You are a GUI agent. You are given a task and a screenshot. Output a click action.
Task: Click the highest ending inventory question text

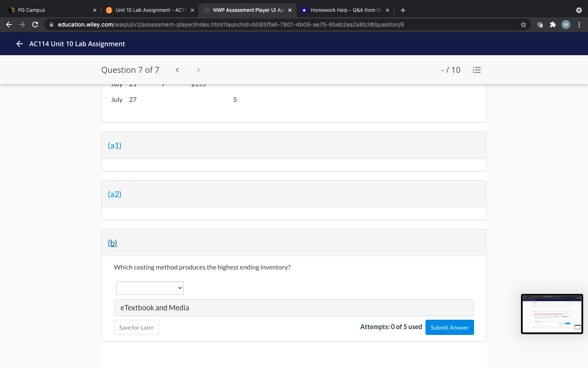tap(202, 267)
